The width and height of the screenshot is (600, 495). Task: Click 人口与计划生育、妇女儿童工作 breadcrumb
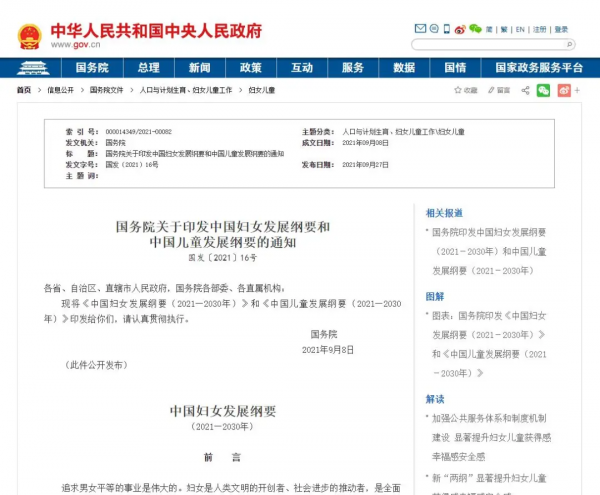(186, 90)
